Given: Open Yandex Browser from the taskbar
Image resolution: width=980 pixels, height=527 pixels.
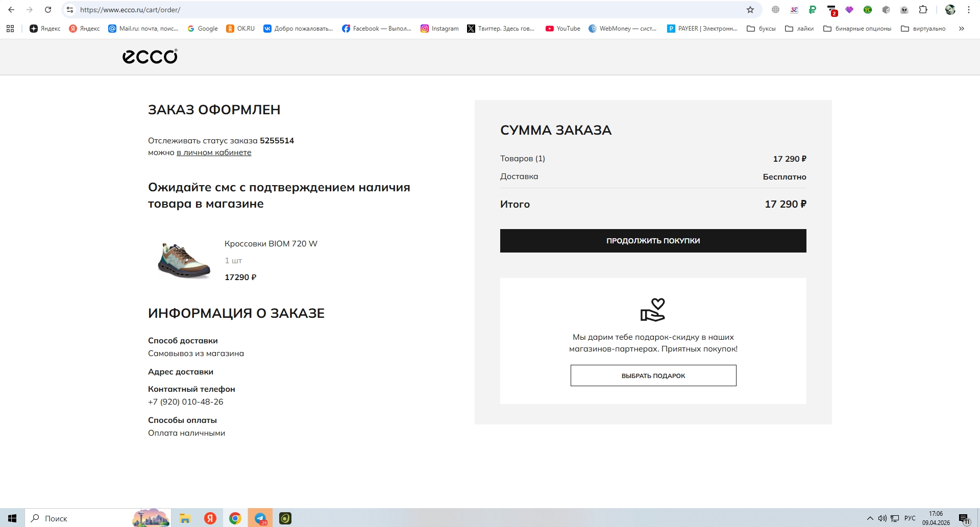Looking at the screenshot, I should click(210, 518).
